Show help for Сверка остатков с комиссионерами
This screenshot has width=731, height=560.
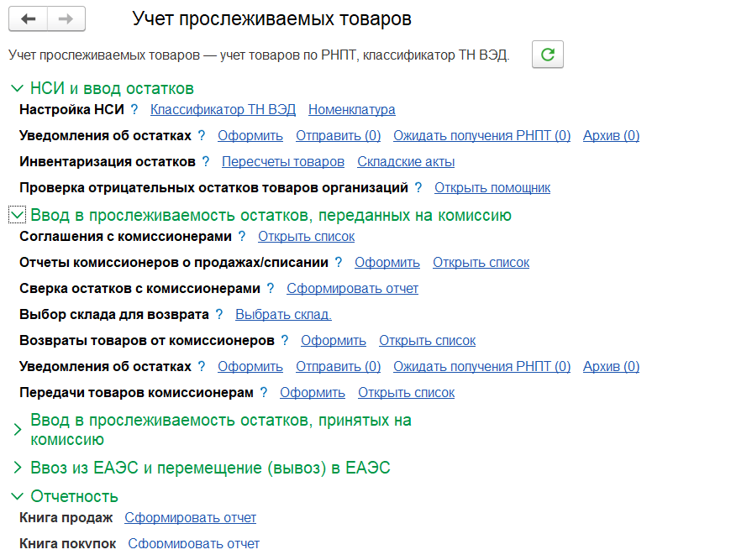click(271, 288)
